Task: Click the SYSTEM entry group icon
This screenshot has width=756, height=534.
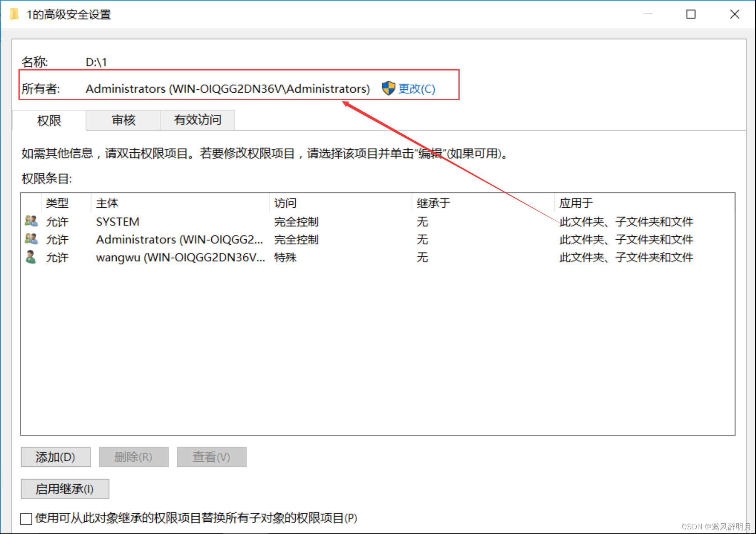Action: (x=31, y=221)
